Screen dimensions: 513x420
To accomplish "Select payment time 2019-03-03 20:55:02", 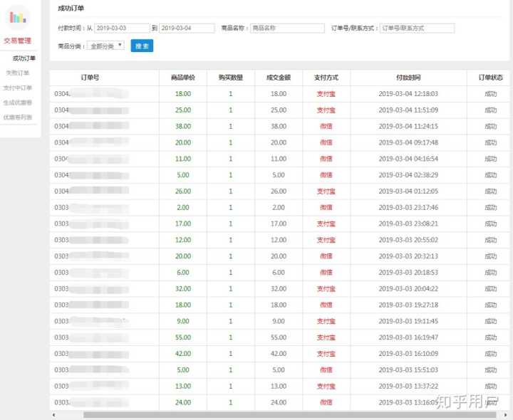I will 408,240.
